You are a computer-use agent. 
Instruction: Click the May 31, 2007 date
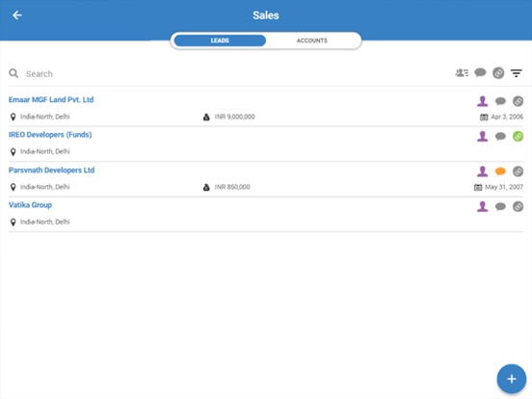504,187
